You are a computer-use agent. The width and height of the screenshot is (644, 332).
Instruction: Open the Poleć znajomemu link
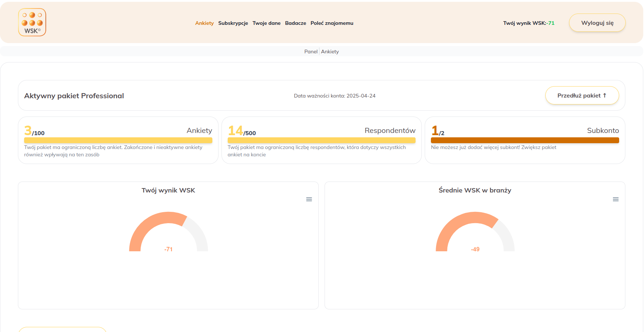tap(332, 23)
